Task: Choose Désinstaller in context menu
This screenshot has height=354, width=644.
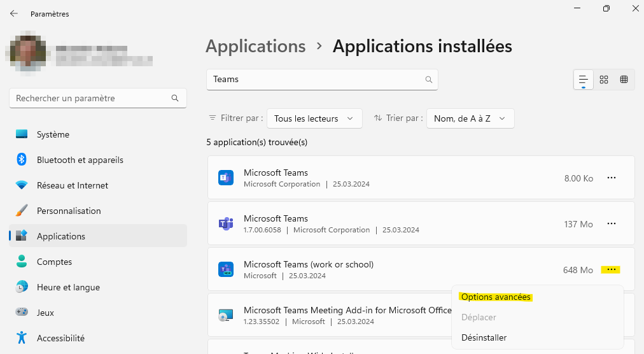Action: [x=484, y=337]
